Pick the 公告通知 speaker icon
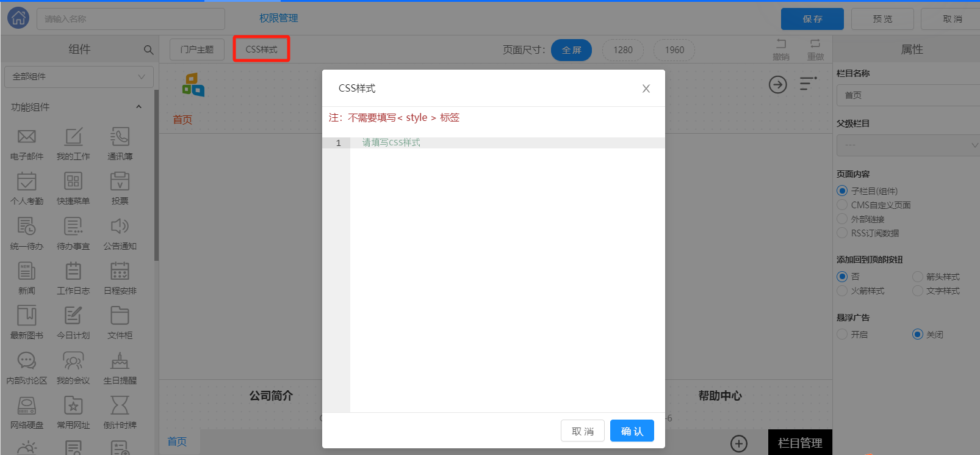Image resolution: width=980 pixels, height=455 pixels. point(120,227)
